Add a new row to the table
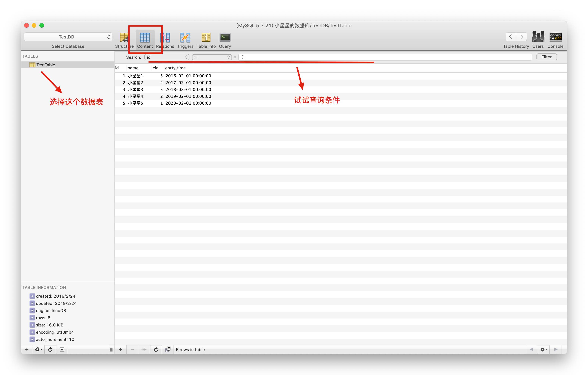The width and height of the screenshot is (588, 375). point(120,350)
